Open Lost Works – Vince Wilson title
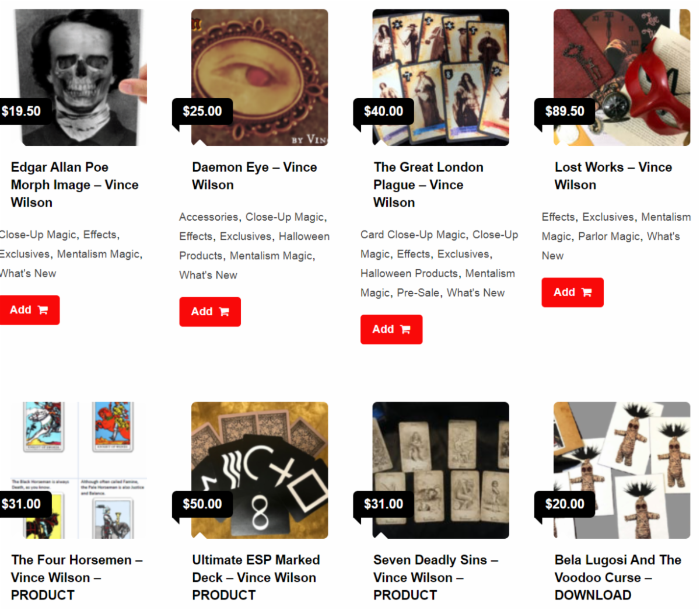 click(x=613, y=176)
